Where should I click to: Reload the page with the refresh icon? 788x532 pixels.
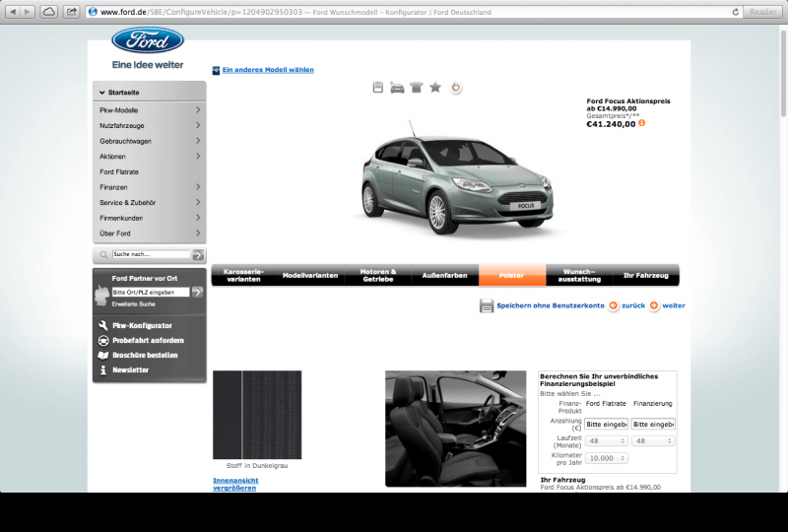click(735, 12)
